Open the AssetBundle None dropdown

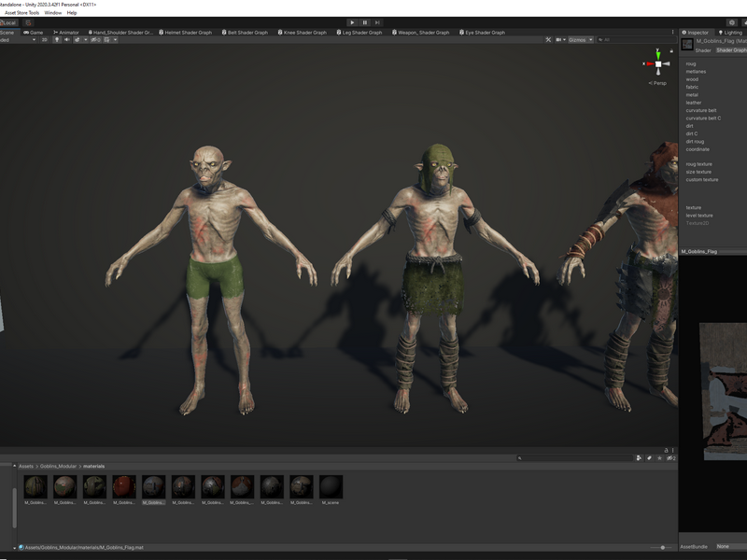(731, 547)
